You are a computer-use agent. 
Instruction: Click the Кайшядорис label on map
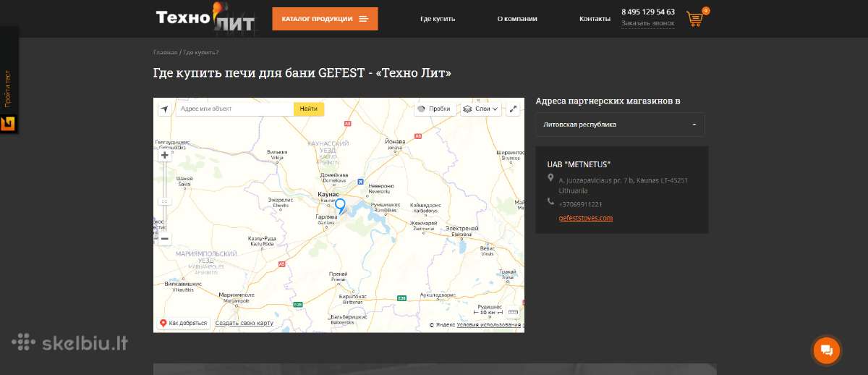pyautogui.click(x=425, y=206)
